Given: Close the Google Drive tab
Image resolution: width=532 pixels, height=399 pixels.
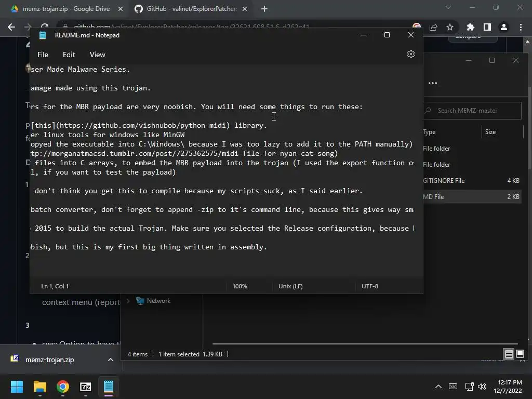Looking at the screenshot, I should 121,9.
